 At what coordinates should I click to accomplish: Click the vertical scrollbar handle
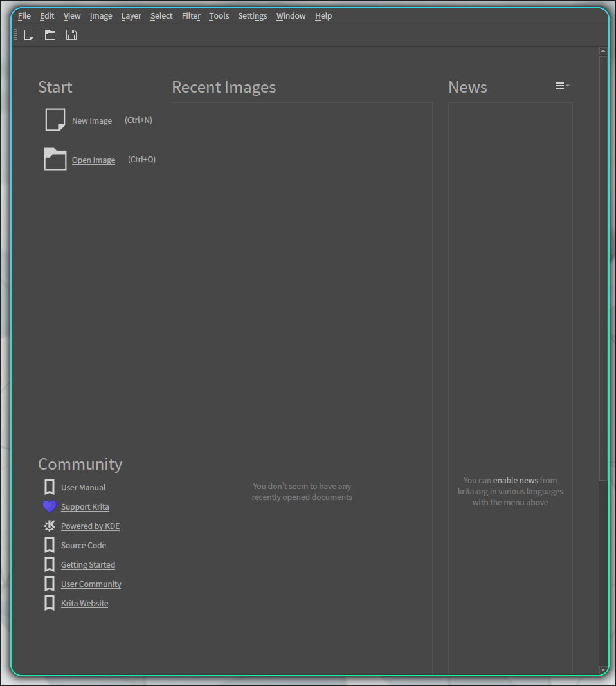coord(603,268)
